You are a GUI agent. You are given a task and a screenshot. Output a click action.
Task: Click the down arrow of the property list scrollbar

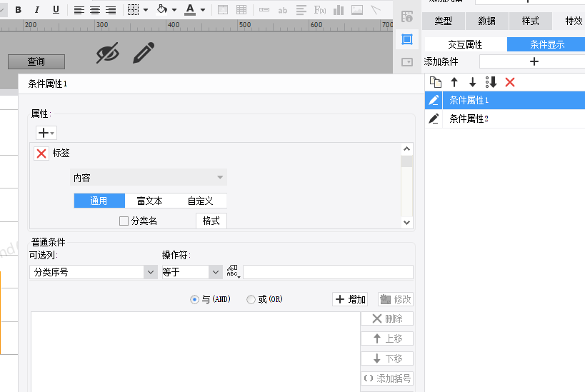tap(406, 222)
